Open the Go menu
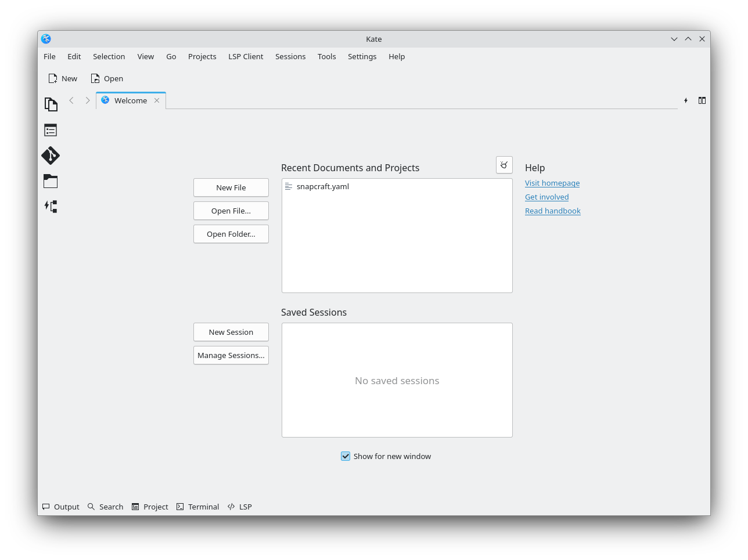 pos(171,56)
